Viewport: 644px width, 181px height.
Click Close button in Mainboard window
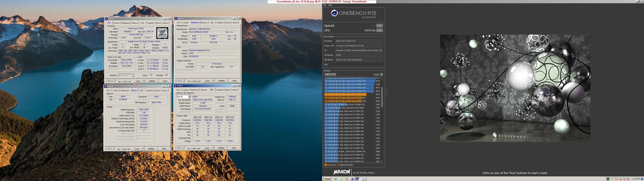[x=234, y=81]
